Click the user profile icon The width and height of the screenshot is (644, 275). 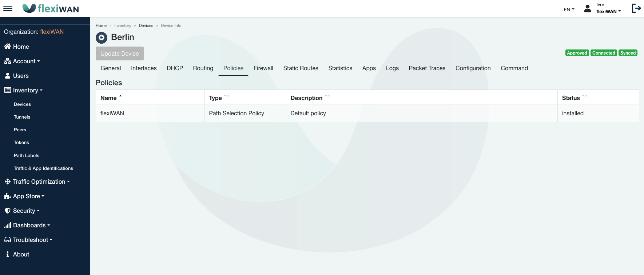click(587, 8)
